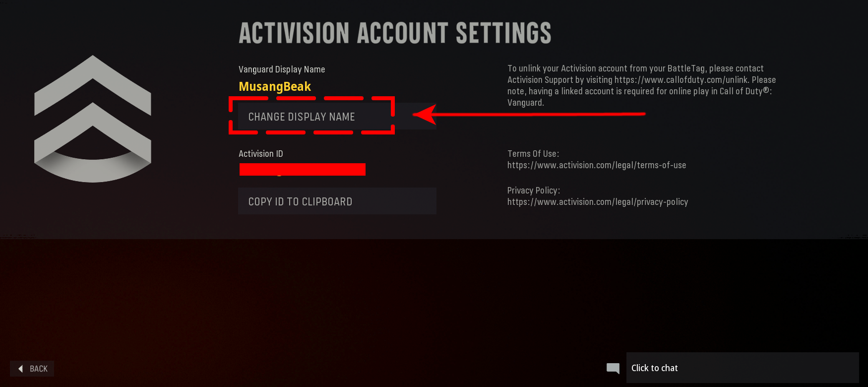Click the Vanguard Display Name label
This screenshot has width=868, height=387.
pos(282,69)
